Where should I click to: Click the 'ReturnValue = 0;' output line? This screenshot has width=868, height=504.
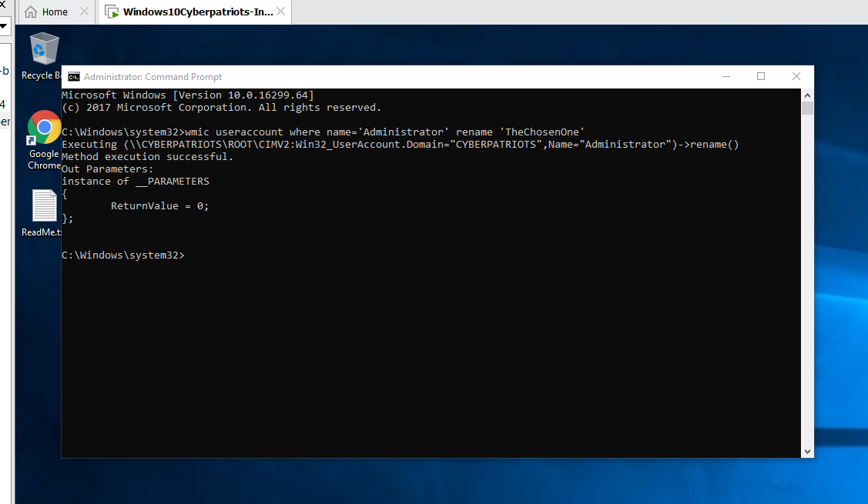[159, 205]
